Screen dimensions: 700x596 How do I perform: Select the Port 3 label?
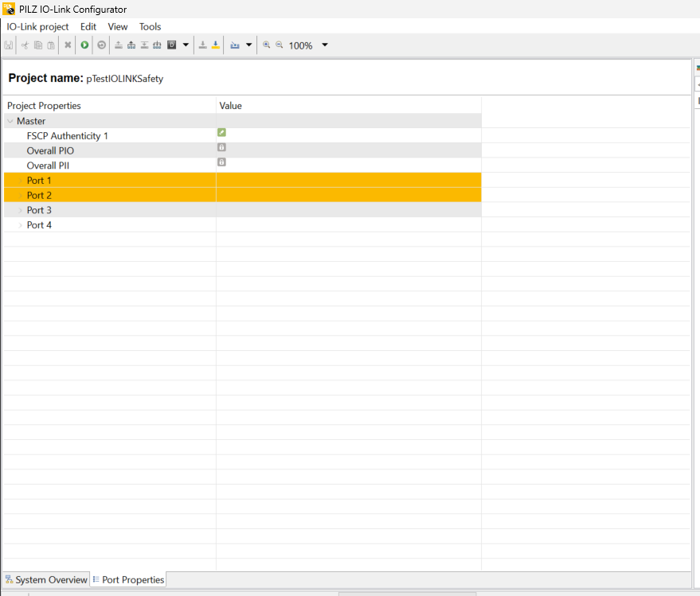(39, 210)
